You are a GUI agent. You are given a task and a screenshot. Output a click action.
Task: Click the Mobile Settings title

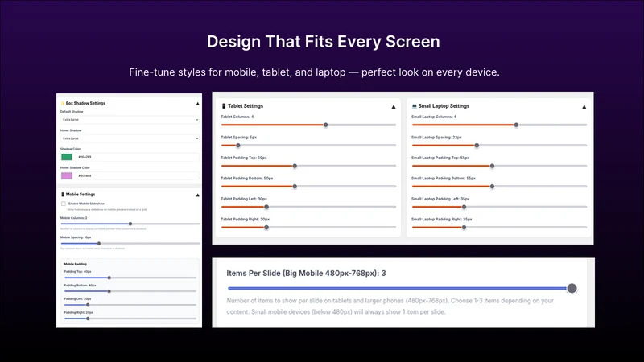tap(80, 195)
